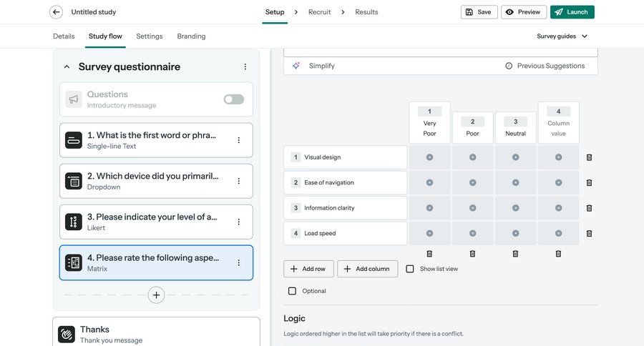Delete the Neutral column using its trash icon
Screen dimensions: 644x346
tap(515, 254)
